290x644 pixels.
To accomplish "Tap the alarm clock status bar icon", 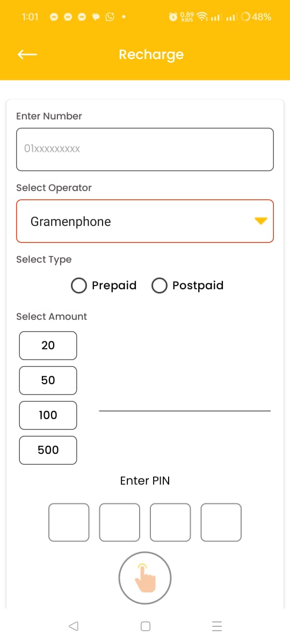I will click(173, 17).
